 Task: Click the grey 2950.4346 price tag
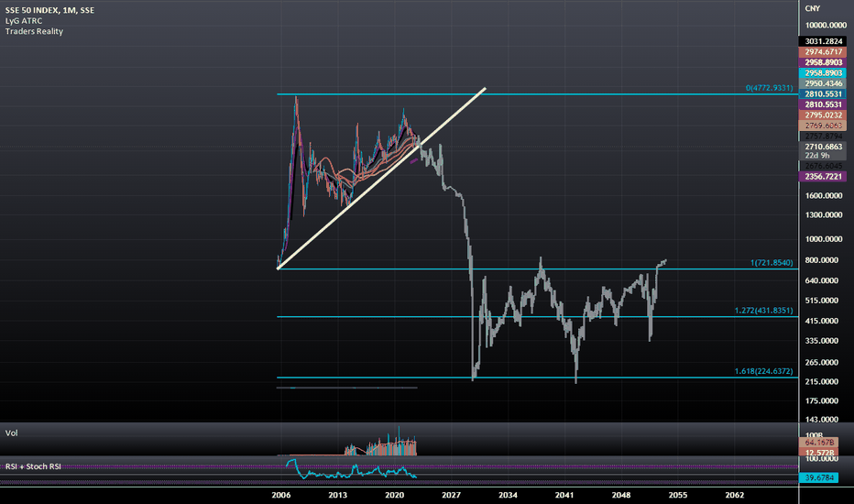pos(823,83)
